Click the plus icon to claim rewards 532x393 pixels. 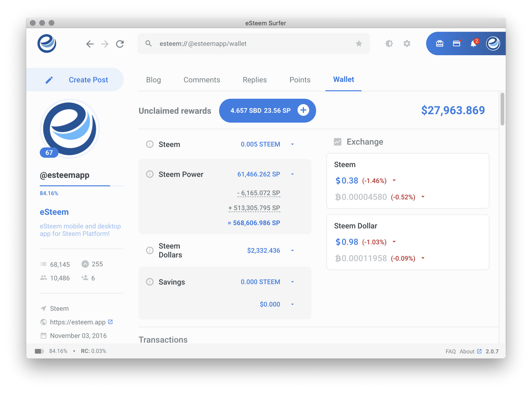point(303,111)
